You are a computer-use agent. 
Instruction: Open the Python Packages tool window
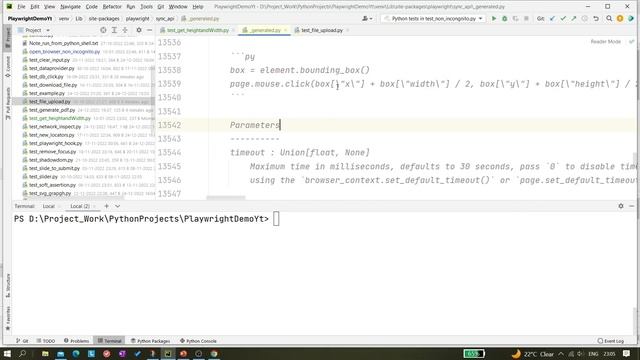151,341
